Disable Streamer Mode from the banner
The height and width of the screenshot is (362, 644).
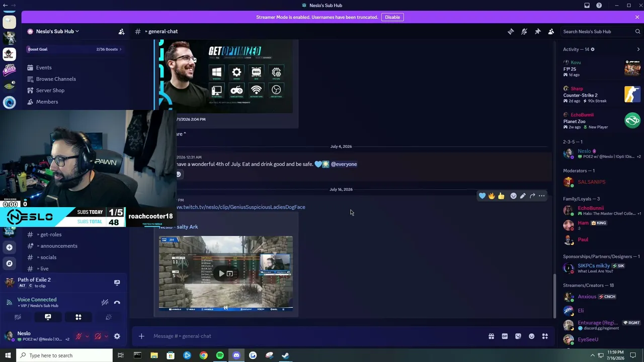pyautogui.click(x=392, y=17)
